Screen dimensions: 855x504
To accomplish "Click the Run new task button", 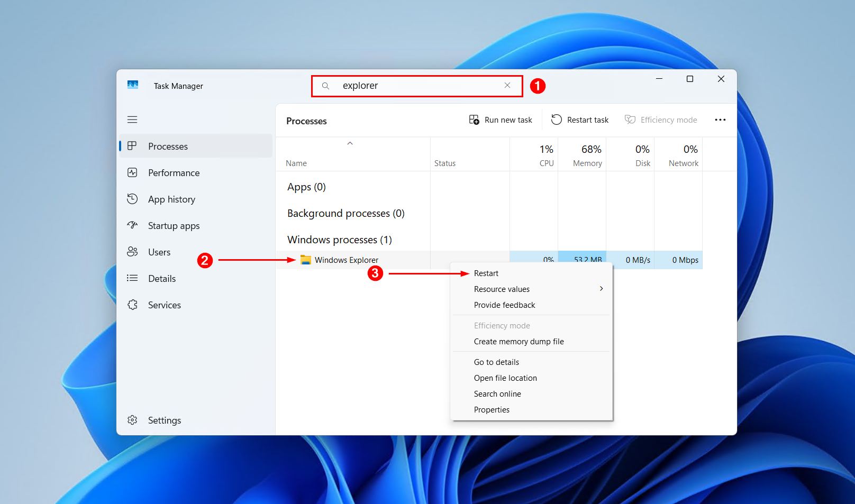I will 501,120.
